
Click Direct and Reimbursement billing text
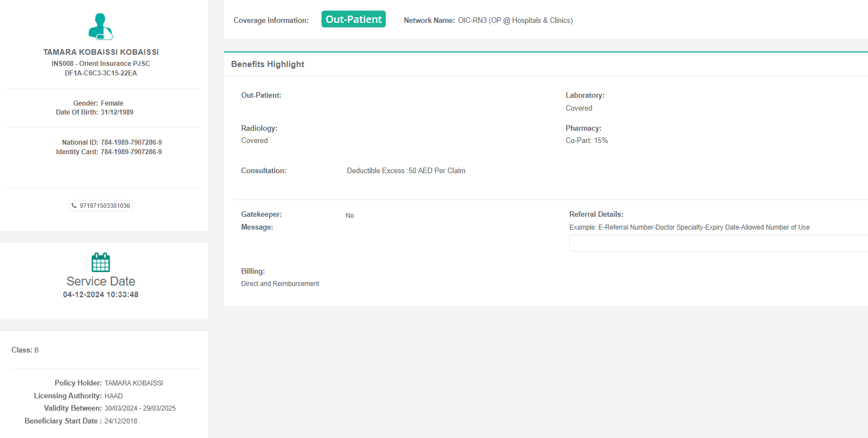pyautogui.click(x=280, y=284)
